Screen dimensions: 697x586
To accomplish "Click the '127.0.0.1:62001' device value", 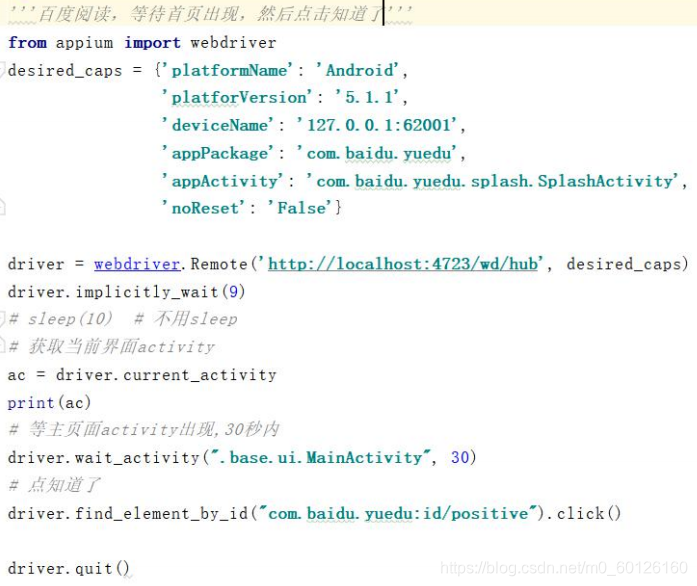I will pyautogui.click(x=376, y=125).
